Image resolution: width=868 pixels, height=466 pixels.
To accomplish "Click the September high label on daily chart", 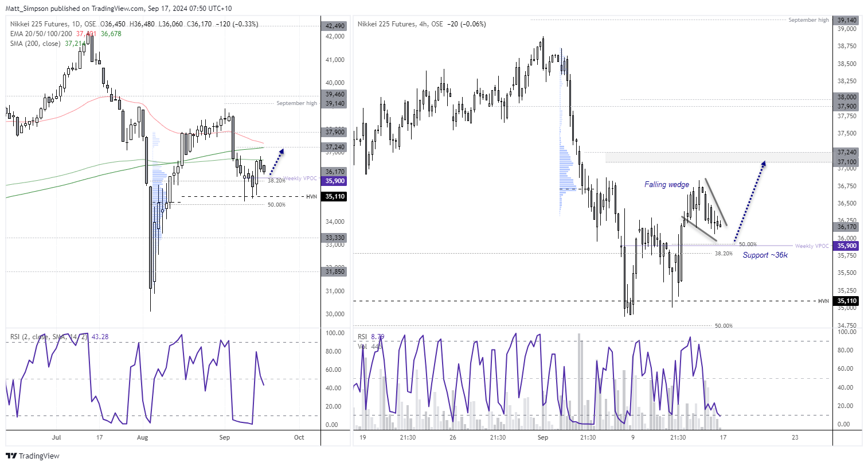I will 296,103.
